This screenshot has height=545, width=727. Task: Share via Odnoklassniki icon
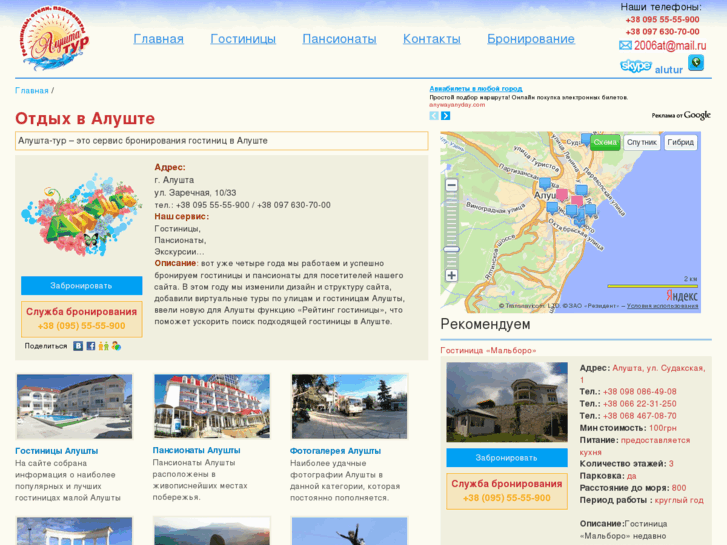click(103, 346)
